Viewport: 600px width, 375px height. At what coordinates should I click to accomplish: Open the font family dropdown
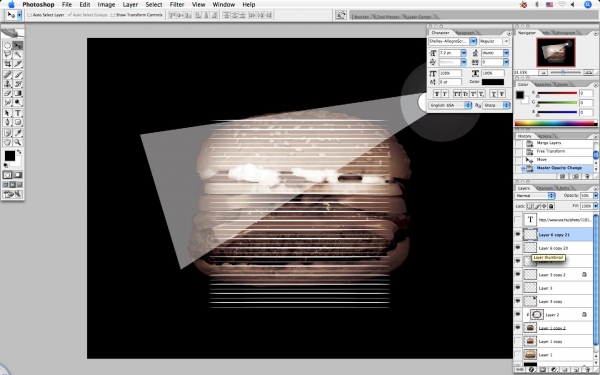(x=473, y=41)
